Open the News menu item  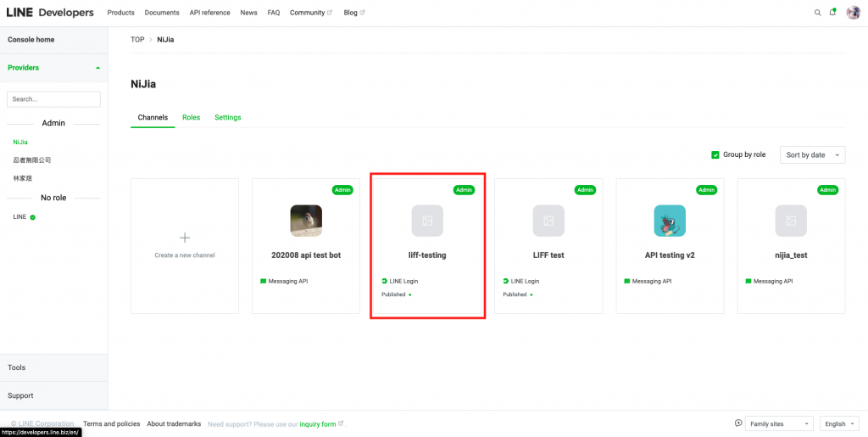click(248, 13)
